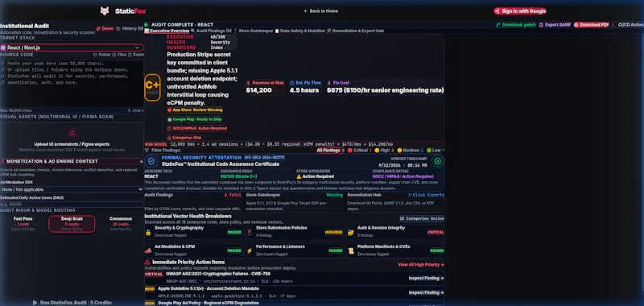Open the Audit Findings 6 Total card
This screenshot has width=644, height=306.
[193, 201]
